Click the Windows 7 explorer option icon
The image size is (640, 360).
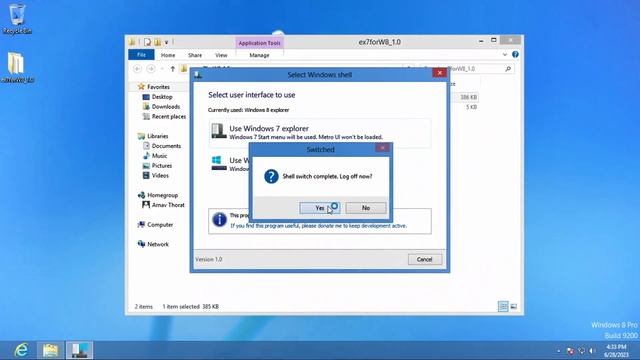[x=219, y=131]
